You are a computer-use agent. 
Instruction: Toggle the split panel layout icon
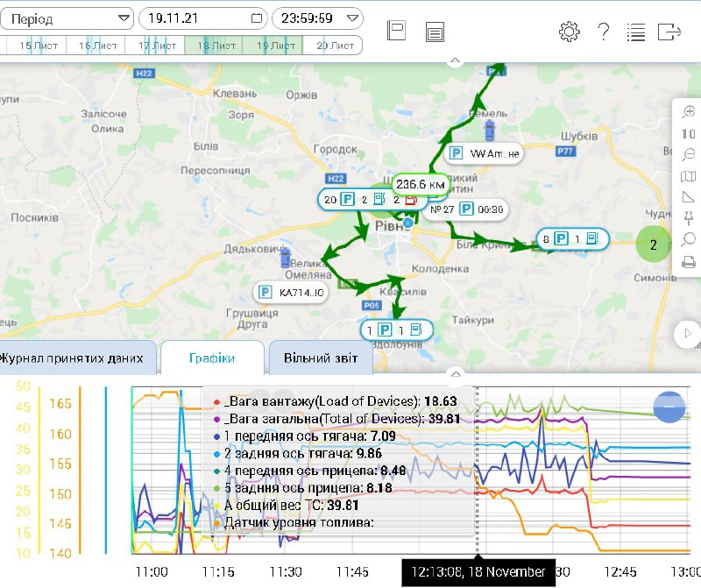[x=396, y=31]
